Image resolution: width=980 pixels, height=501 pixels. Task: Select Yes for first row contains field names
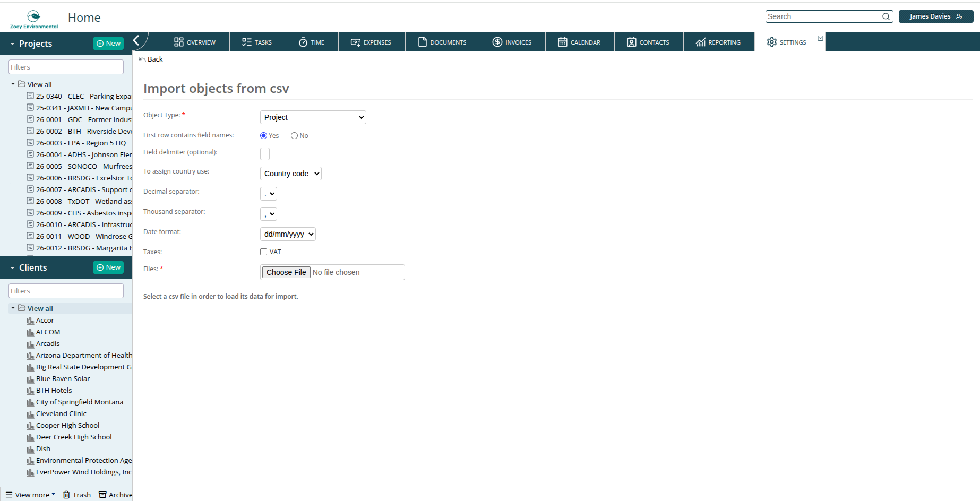263,136
